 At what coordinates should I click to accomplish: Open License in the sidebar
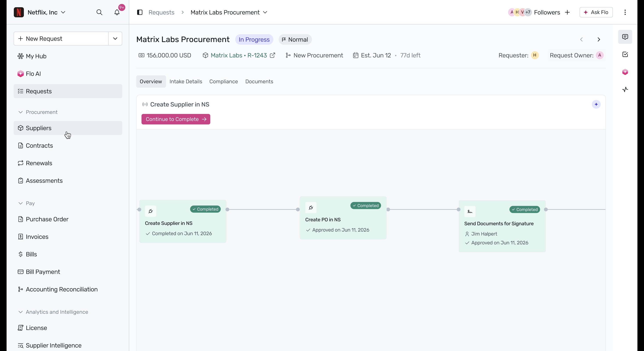tap(68, 328)
